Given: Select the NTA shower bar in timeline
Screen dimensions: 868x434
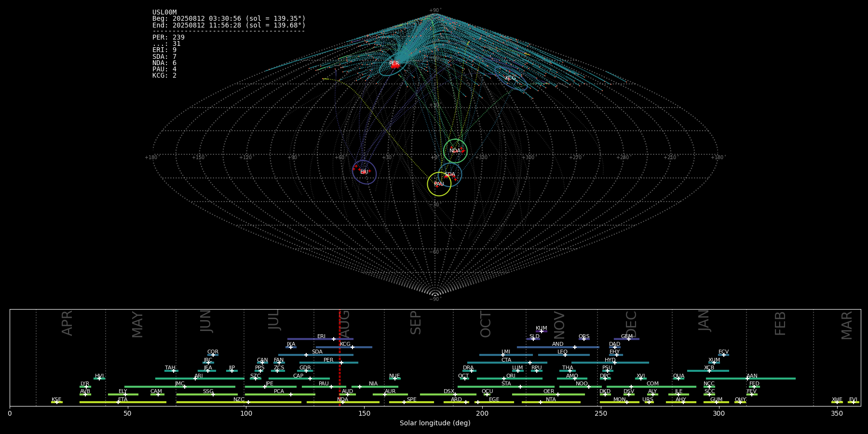Looking at the screenshot, I should click(x=551, y=402).
